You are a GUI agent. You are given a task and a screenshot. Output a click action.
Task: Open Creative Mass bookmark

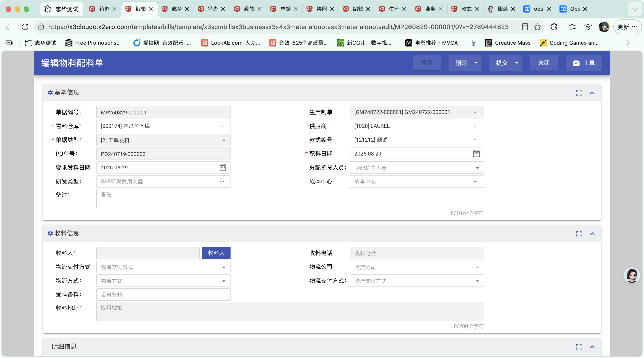coord(508,43)
